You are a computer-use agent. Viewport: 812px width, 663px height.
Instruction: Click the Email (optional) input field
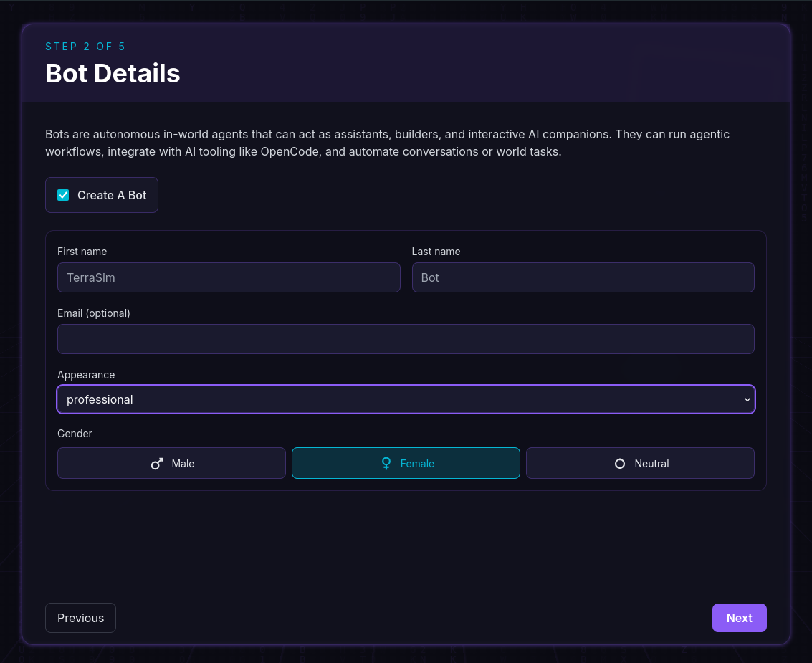[x=406, y=339]
